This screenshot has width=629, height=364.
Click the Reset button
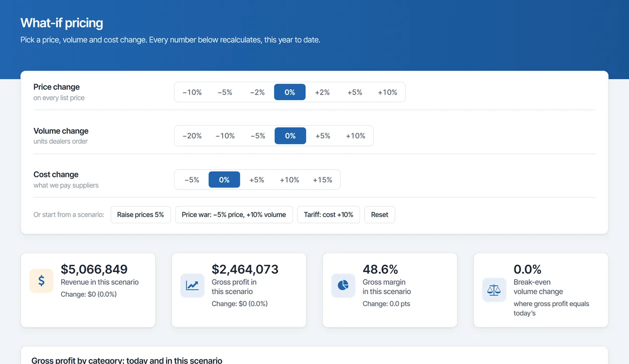[380, 215]
